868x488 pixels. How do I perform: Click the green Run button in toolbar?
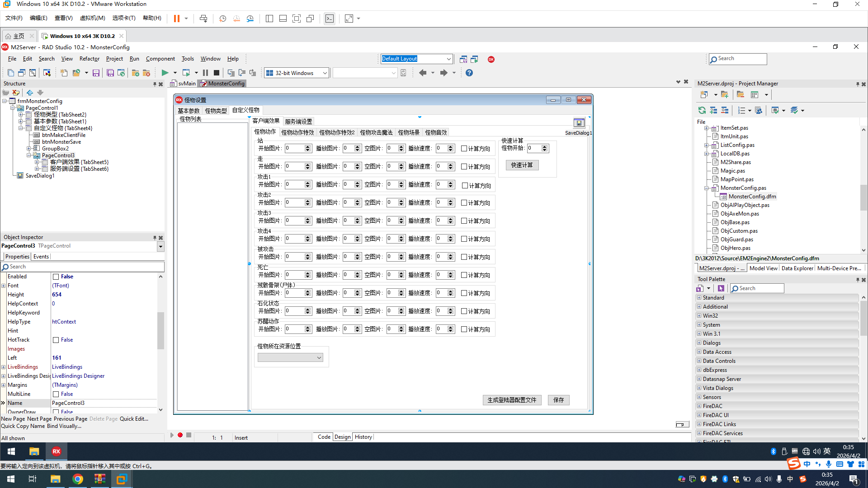[165, 73]
